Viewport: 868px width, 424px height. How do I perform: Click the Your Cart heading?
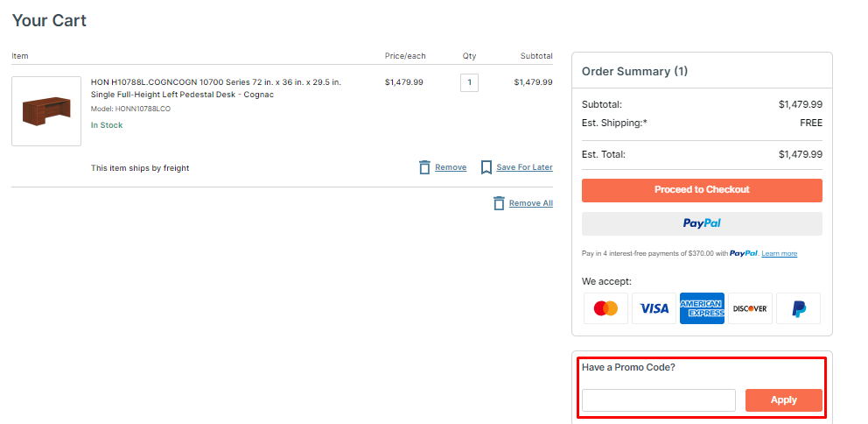pyautogui.click(x=49, y=21)
